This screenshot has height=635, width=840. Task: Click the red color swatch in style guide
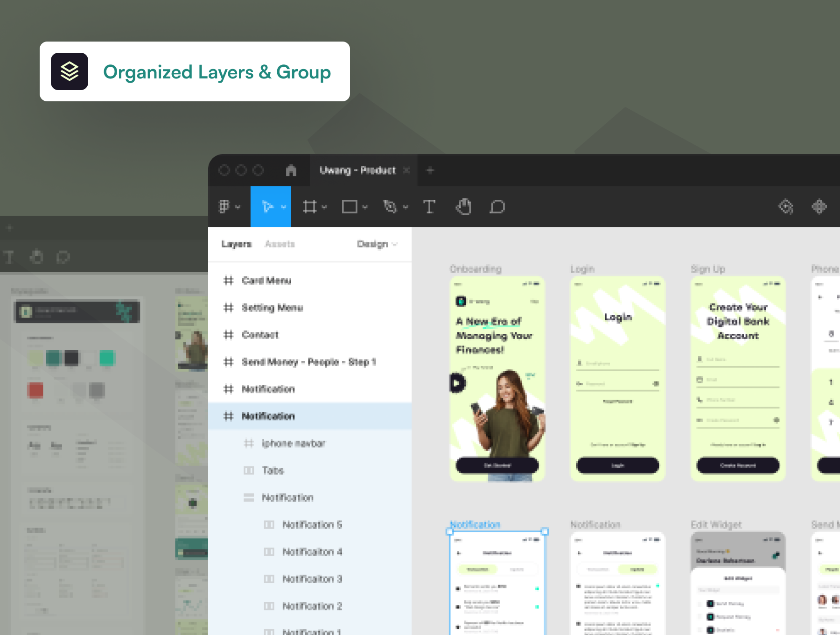tap(35, 390)
